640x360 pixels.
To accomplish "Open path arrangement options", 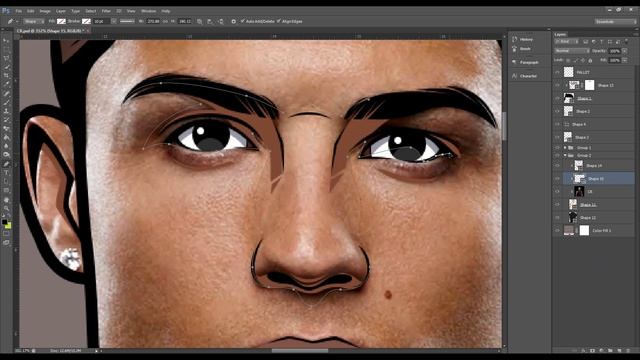I will 221,22.
